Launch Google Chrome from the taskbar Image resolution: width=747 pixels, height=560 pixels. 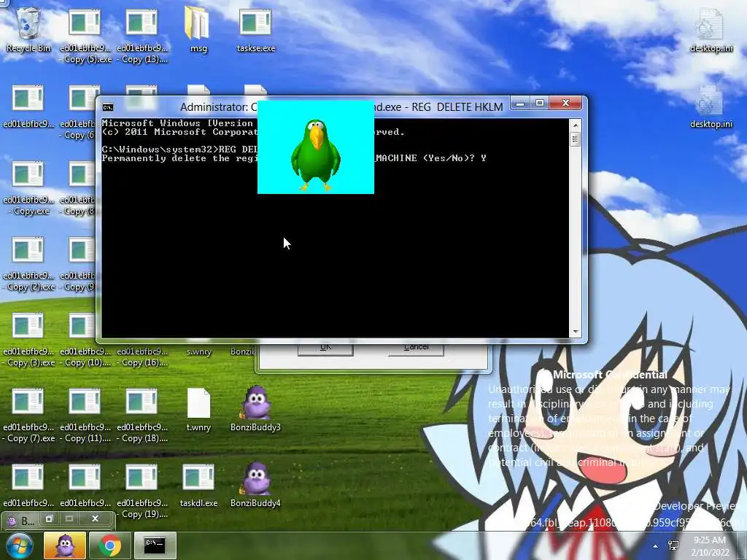109,545
